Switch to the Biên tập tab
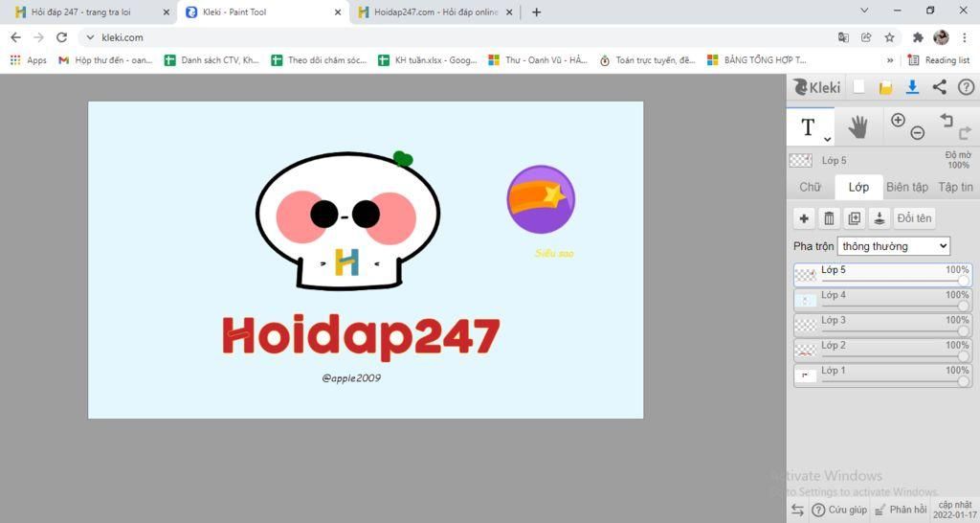Screen dimensions: 980x523 (x=907, y=187)
